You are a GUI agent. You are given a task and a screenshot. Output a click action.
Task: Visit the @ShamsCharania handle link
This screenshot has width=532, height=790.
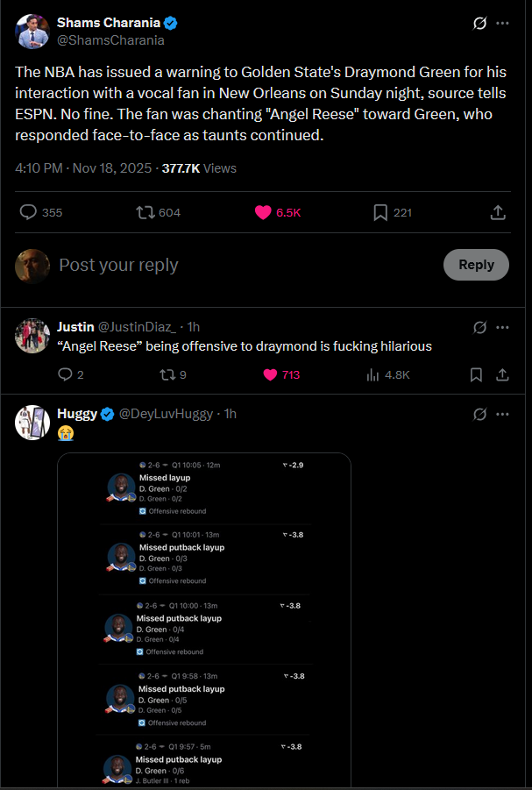110,39
